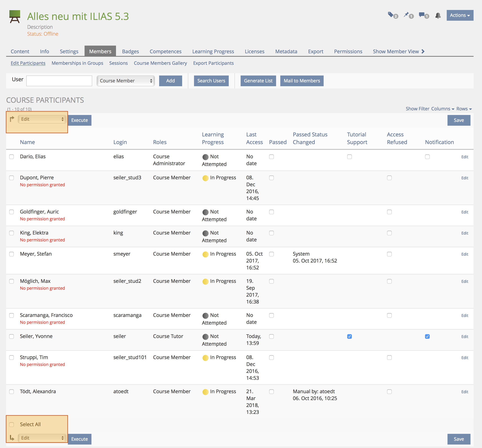Click the tags icon in header
482x448 pixels.
391,15
